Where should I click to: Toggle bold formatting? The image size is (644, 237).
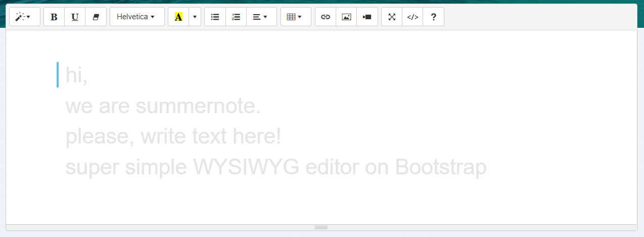click(x=54, y=17)
